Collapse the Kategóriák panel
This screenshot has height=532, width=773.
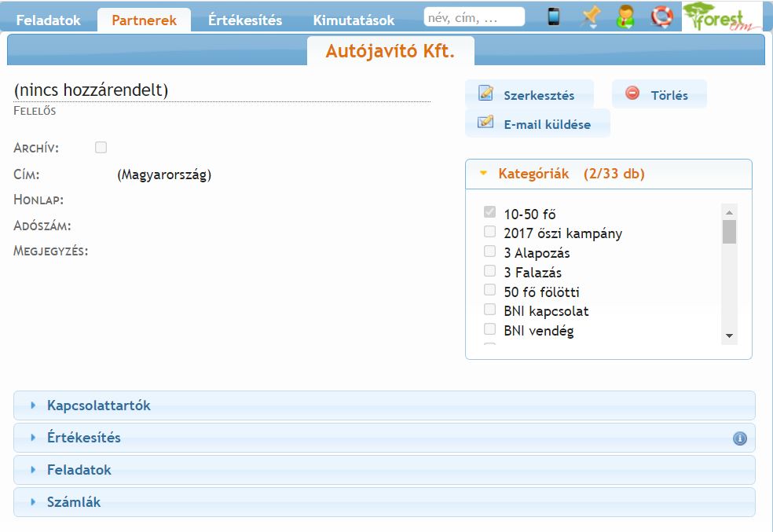click(571, 174)
